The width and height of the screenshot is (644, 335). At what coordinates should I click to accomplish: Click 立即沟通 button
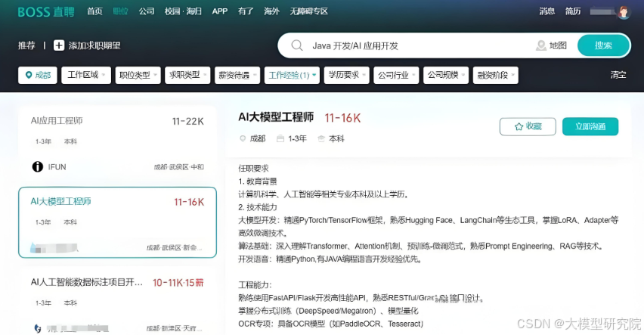click(x=590, y=126)
